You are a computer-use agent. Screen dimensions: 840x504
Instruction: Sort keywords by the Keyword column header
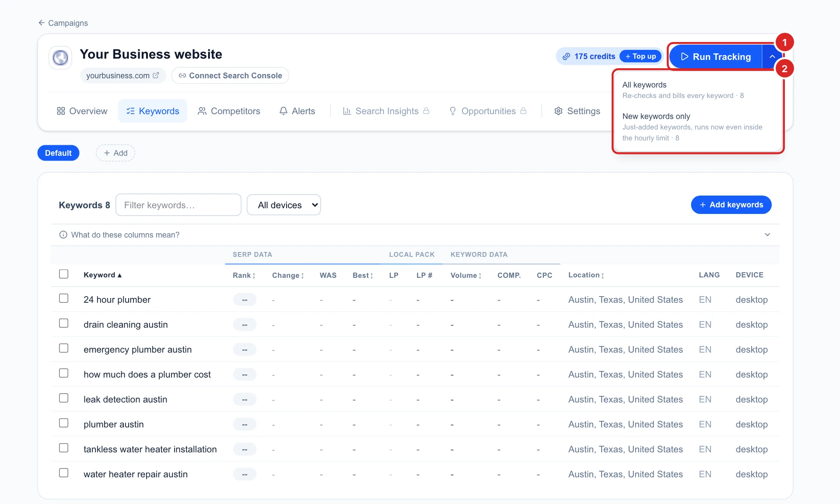pyautogui.click(x=102, y=275)
